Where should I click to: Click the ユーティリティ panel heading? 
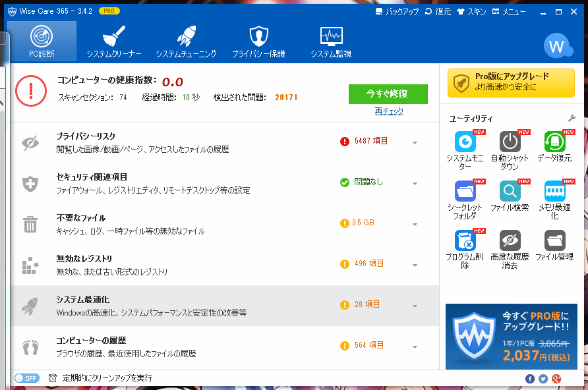(x=471, y=119)
